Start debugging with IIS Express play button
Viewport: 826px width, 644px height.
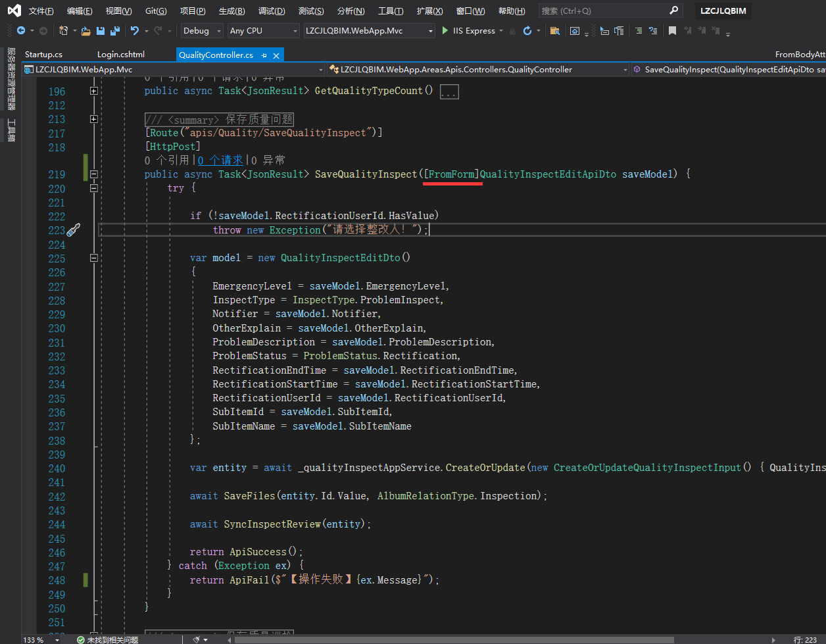445,31
